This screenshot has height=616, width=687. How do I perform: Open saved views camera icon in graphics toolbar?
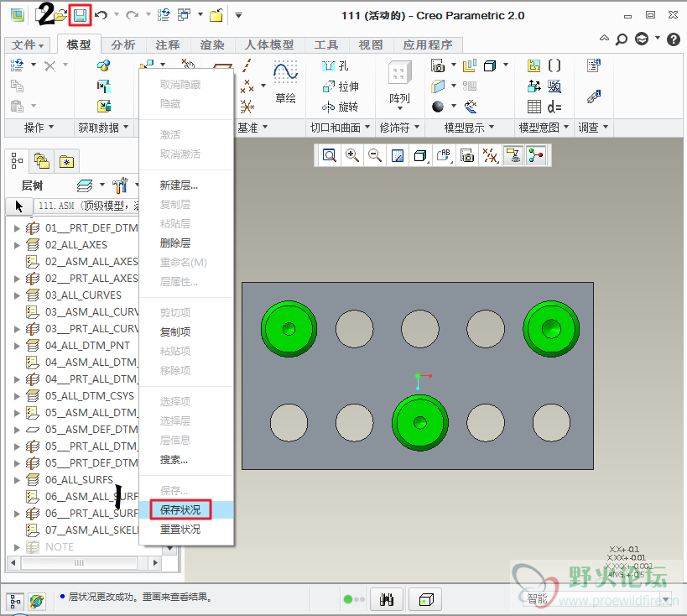[x=467, y=155]
